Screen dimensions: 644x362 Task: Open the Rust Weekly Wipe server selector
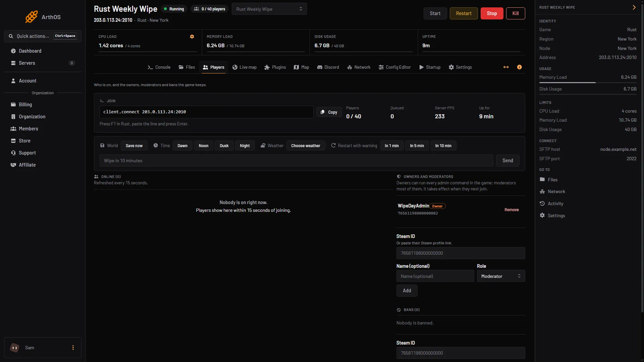click(x=269, y=9)
